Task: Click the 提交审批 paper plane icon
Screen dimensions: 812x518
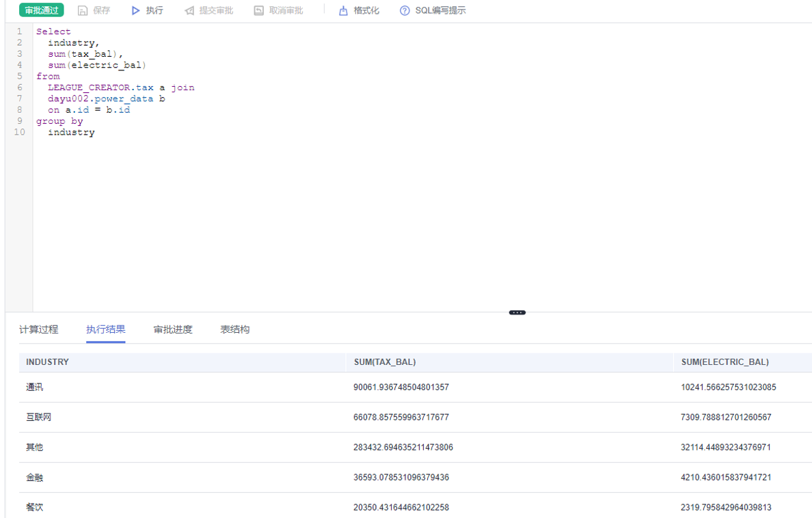Action: pyautogui.click(x=189, y=10)
